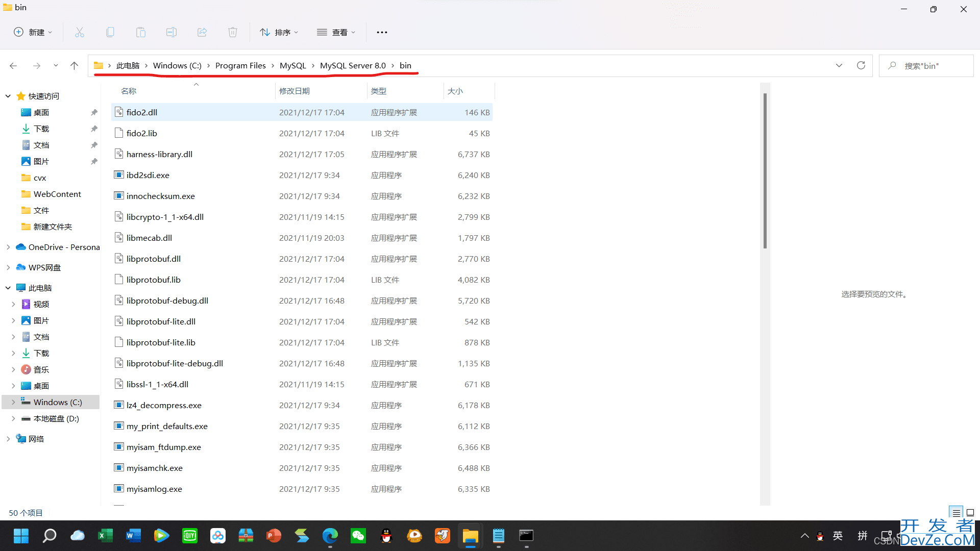The image size is (980, 551).
Task: Sort by 名称 column header
Action: 129,91
